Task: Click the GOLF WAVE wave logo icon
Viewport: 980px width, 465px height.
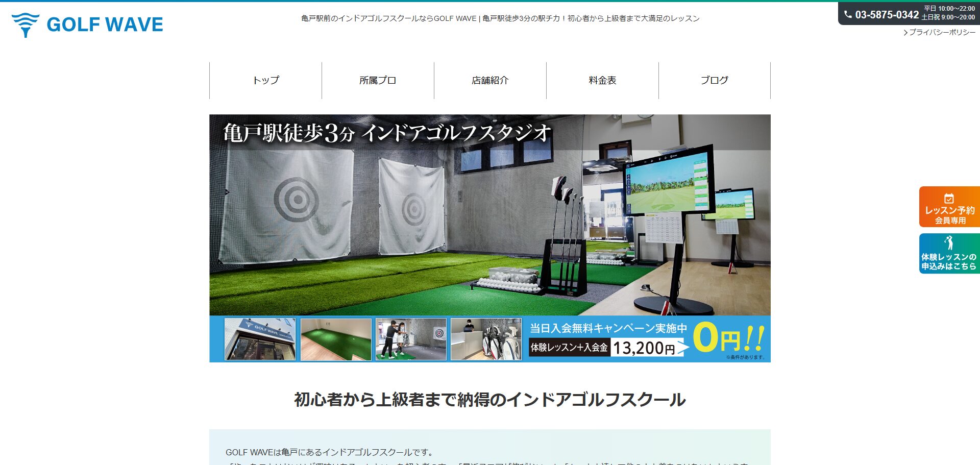Action: pos(25,25)
